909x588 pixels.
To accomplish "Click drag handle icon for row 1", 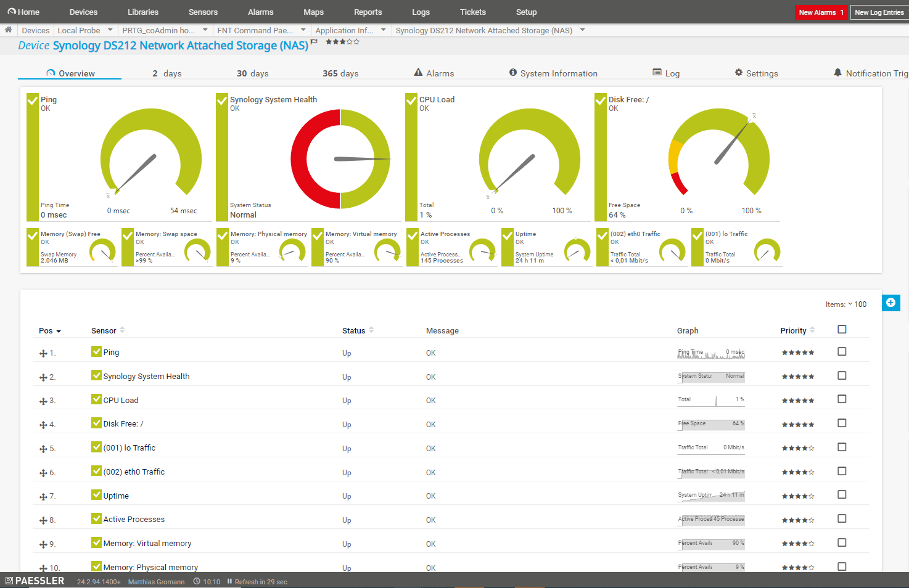I will (x=43, y=353).
